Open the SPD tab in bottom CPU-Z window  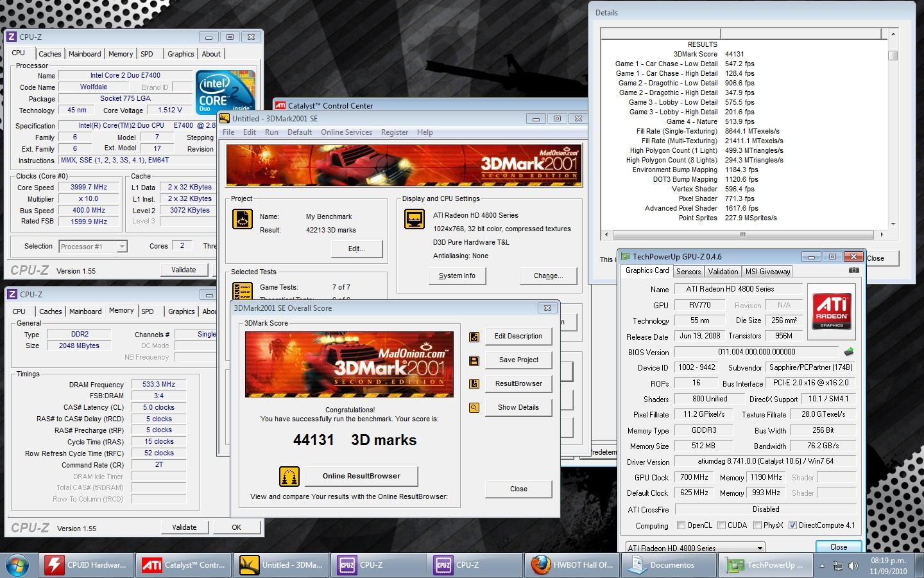[x=148, y=311]
